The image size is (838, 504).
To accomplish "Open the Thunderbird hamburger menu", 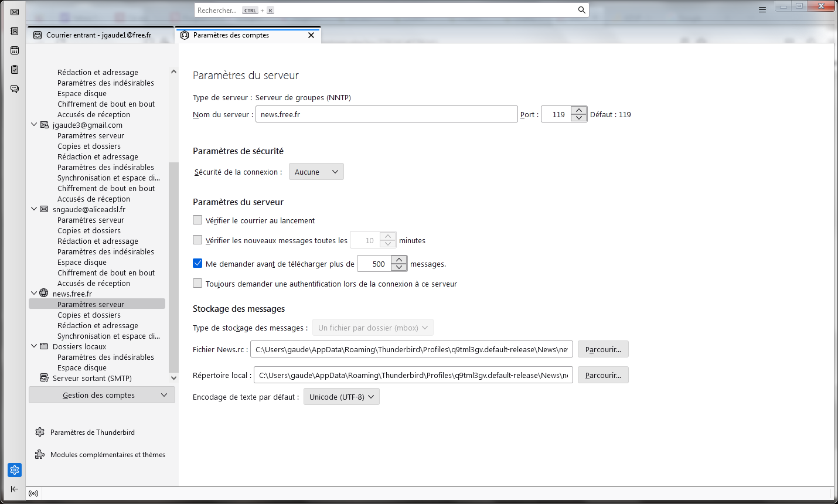I will [762, 10].
